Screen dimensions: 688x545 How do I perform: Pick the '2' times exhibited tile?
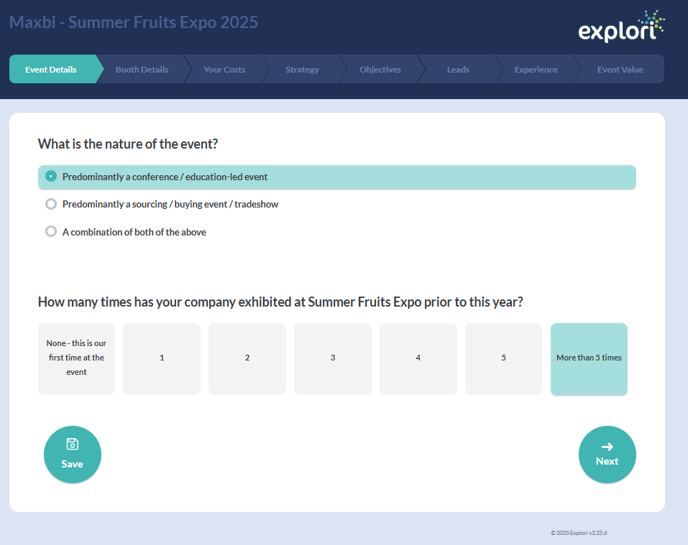tap(247, 359)
